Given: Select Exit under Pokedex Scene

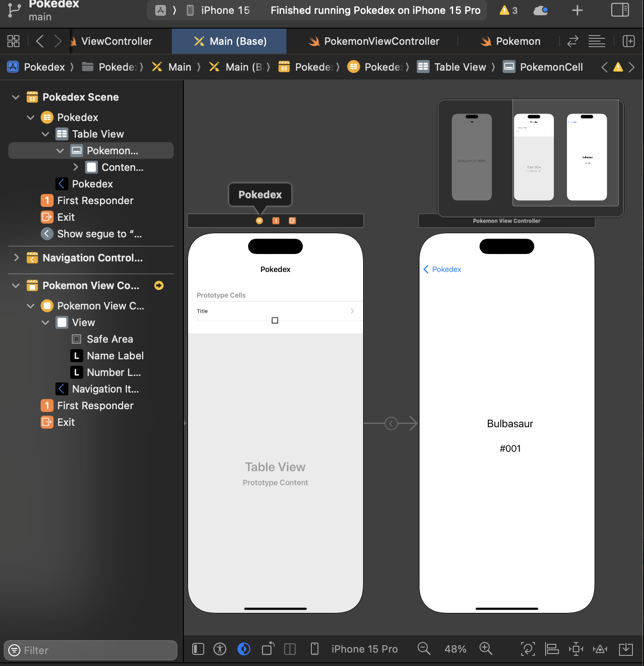Looking at the screenshot, I should [91, 217].
